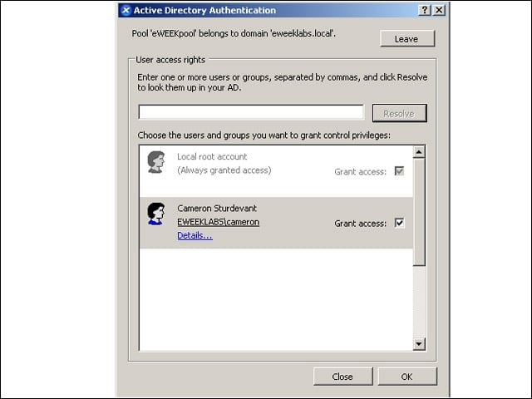Toggle Grant access for Cameron Sturdevant
532x399 pixels.
tap(399, 223)
